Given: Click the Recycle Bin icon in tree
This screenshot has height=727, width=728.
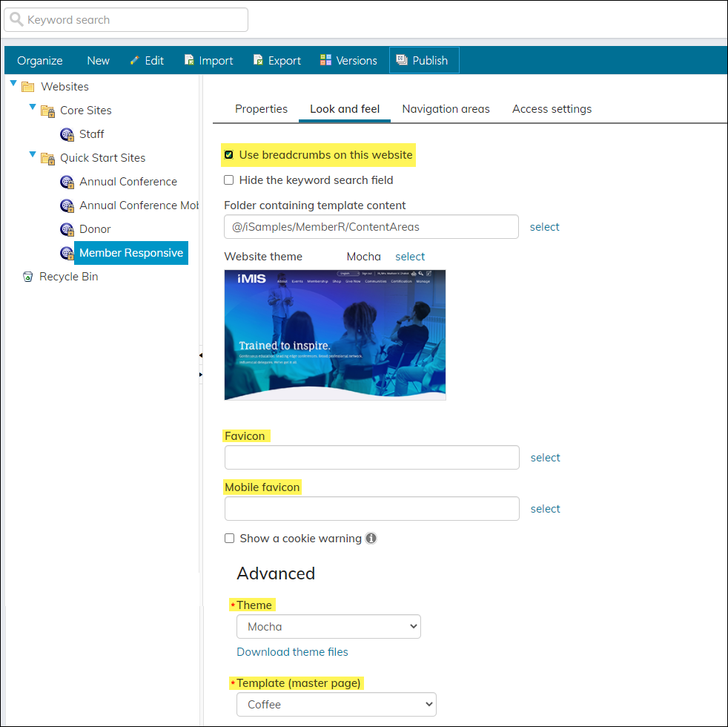Looking at the screenshot, I should 28,277.
